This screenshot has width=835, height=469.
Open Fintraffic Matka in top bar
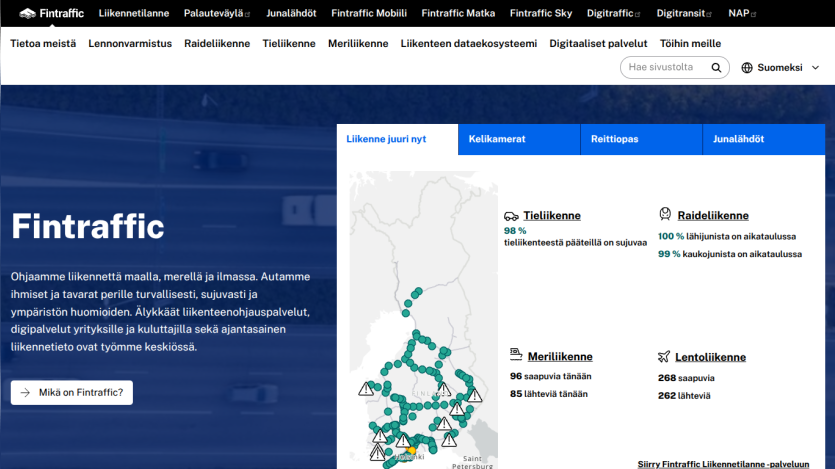coord(458,13)
